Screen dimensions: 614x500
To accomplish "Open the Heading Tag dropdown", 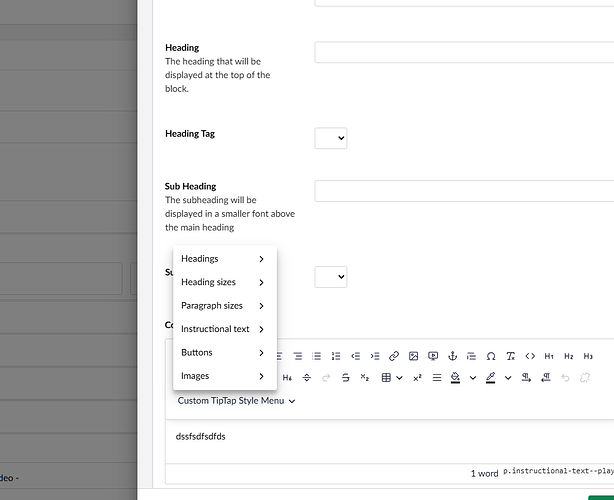I will coord(330,138).
